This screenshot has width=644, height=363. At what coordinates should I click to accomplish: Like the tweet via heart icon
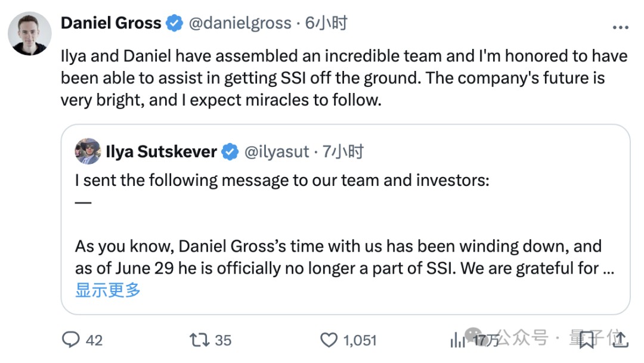pyautogui.click(x=329, y=340)
